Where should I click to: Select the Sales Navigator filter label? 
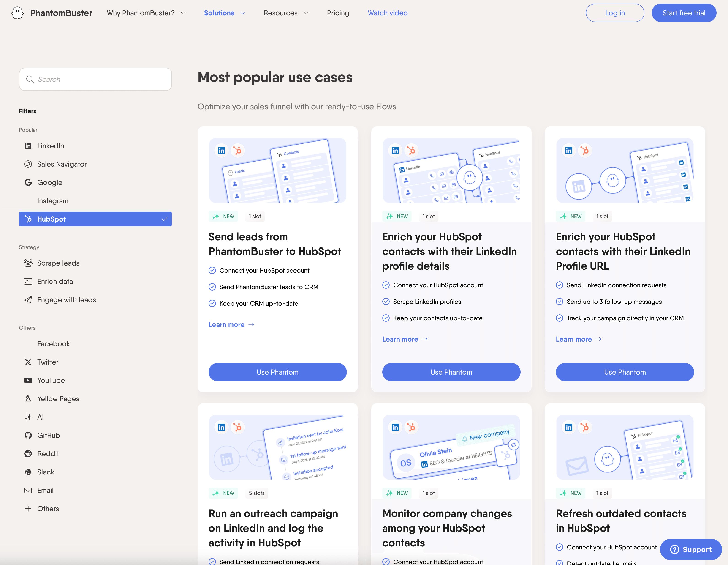(62, 164)
